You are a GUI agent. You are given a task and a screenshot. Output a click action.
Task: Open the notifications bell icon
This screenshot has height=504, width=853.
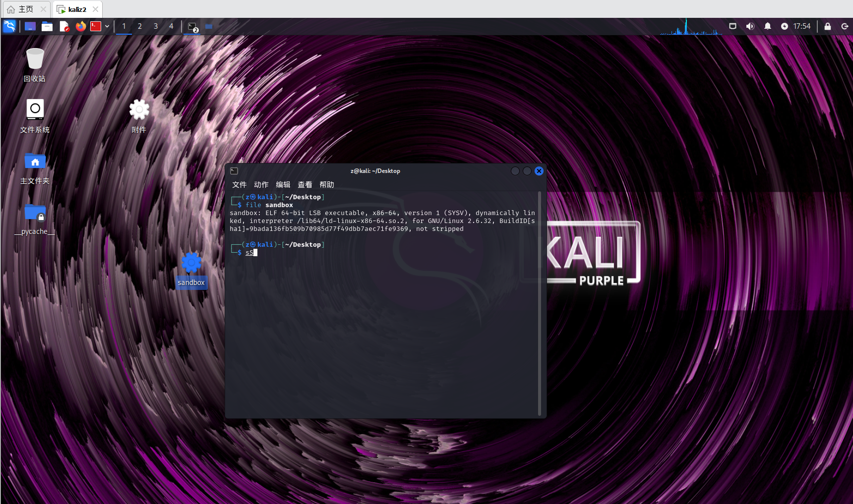(x=768, y=26)
